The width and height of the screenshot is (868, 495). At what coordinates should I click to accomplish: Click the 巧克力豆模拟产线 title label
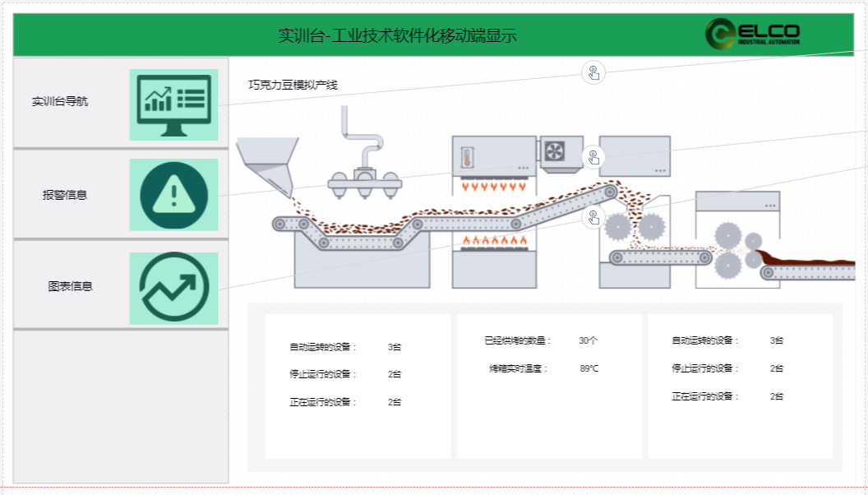[293, 85]
